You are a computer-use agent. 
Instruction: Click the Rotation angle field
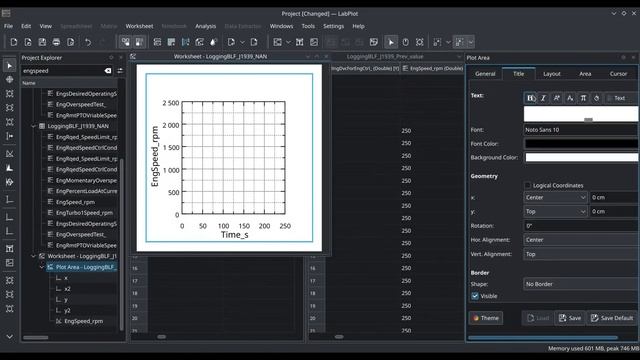(580, 226)
